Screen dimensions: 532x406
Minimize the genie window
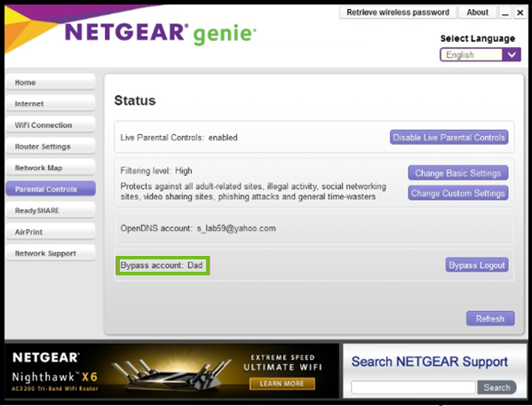(505, 12)
